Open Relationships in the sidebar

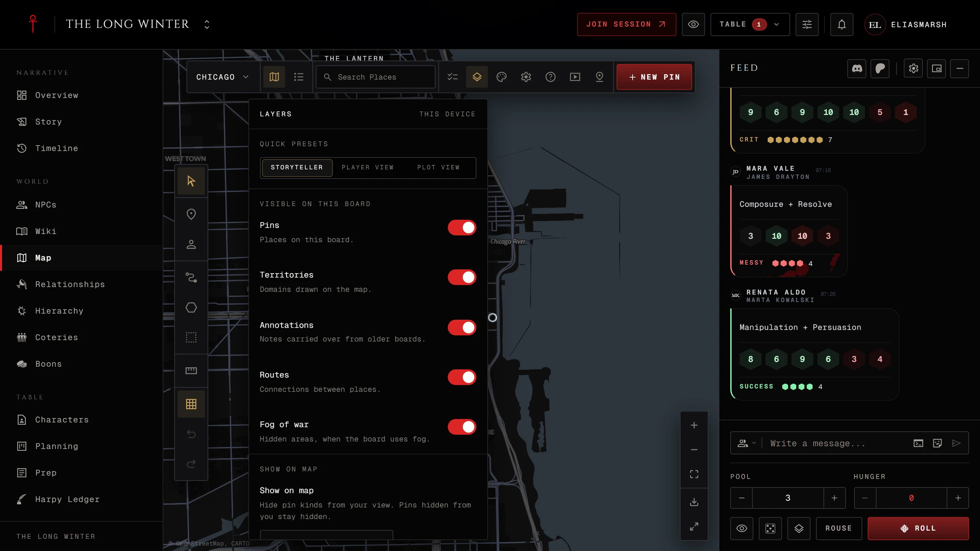[82, 284]
